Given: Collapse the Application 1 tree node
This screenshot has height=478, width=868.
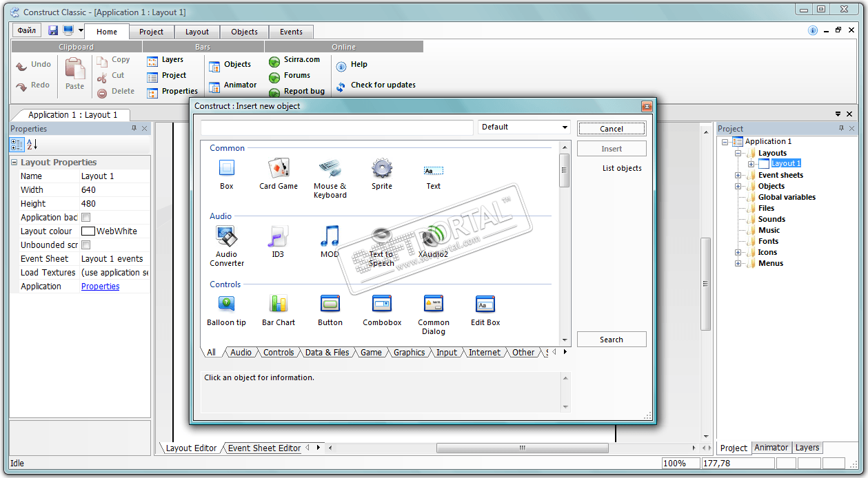Looking at the screenshot, I should click(x=725, y=142).
